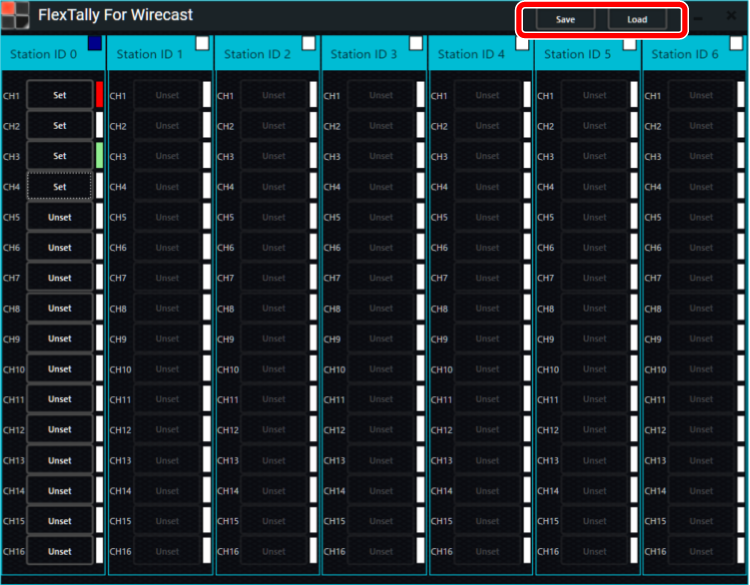Click the Unset button for Station 0 CH16

[60, 551]
